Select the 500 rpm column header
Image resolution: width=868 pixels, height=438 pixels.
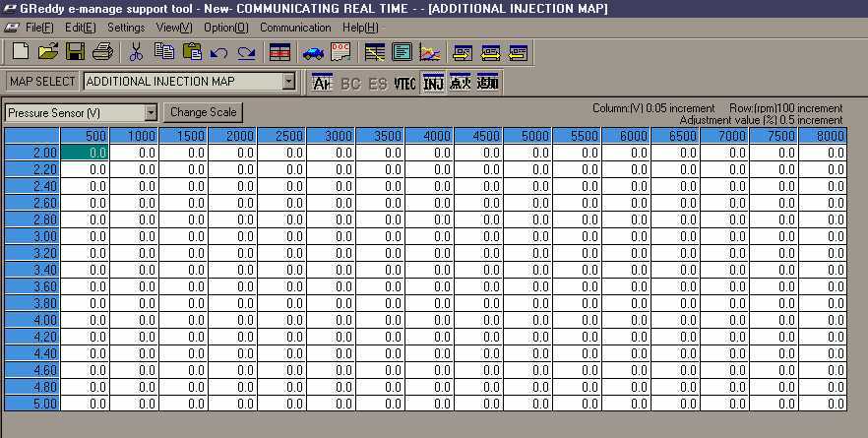85,136
